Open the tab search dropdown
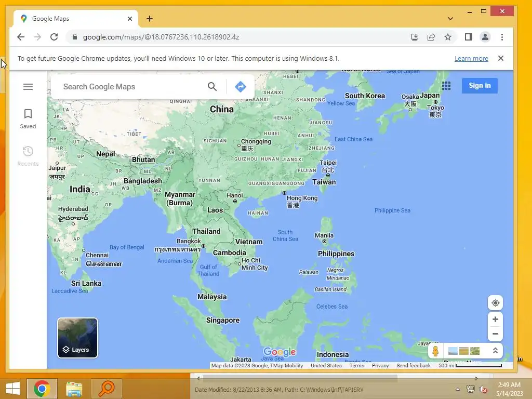The image size is (532, 399). point(450,19)
